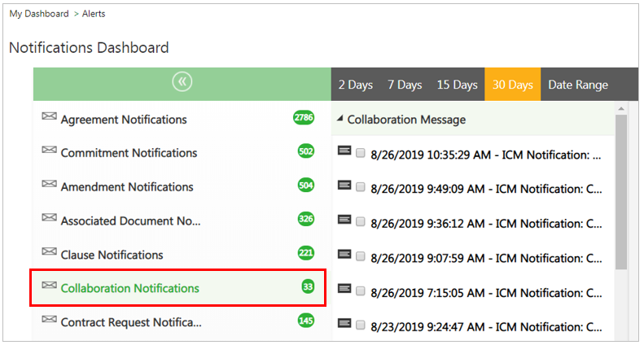Click the 2786 count badge for Agreement Notifications
Viewport: 644px width, 345px height.
tap(304, 118)
